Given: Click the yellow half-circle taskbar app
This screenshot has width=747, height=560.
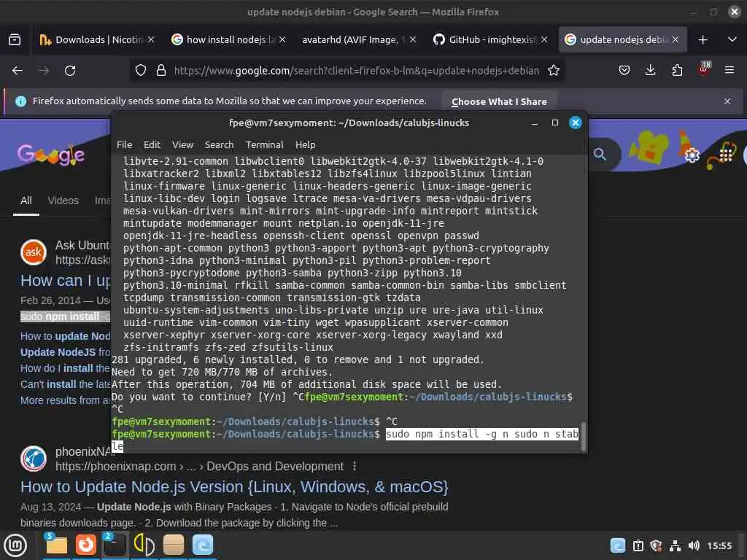Looking at the screenshot, I should (144, 545).
